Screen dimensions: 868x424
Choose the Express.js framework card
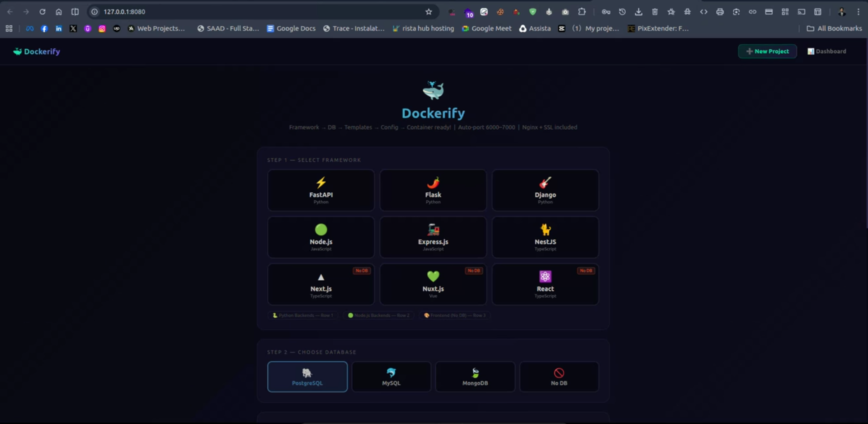click(433, 237)
